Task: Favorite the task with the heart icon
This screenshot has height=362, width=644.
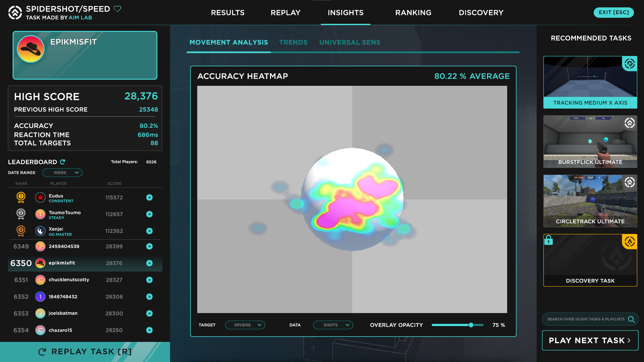Action: click(117, 9)
